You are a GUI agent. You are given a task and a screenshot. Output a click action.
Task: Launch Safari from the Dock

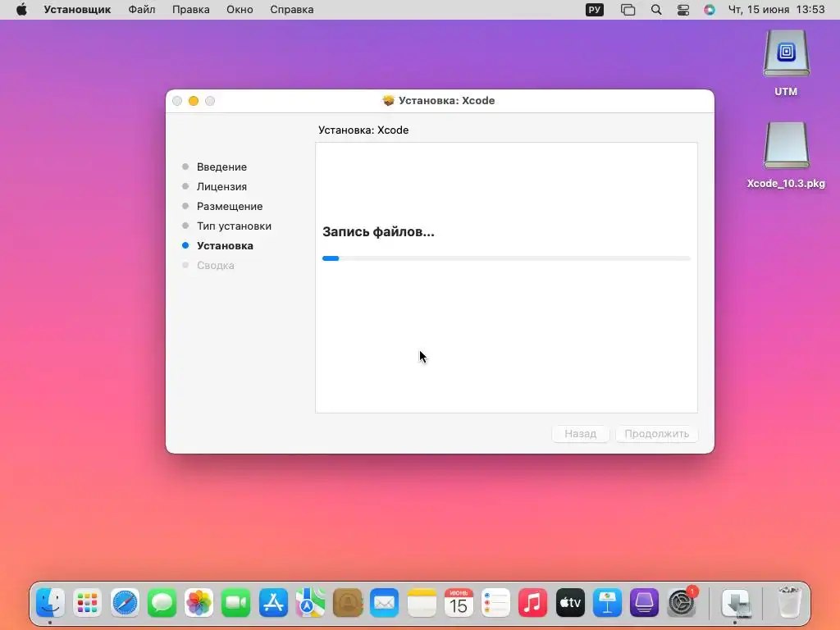click(x=125, y=603)
